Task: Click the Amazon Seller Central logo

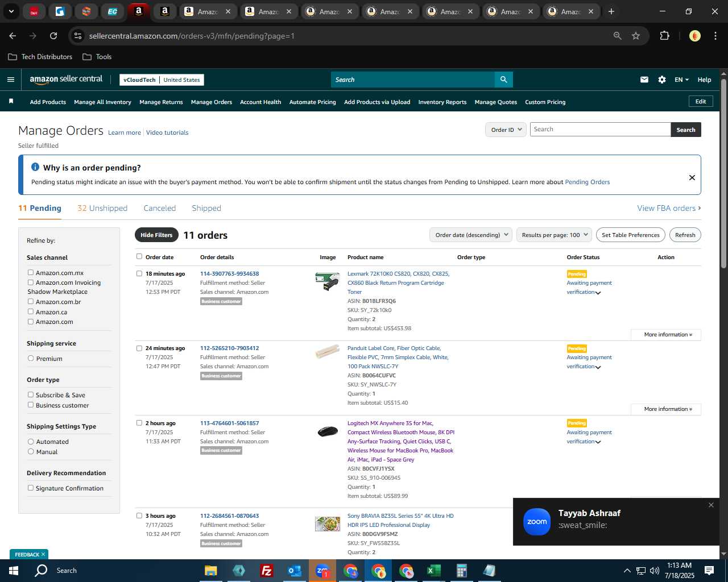Action: click(66, 80)
